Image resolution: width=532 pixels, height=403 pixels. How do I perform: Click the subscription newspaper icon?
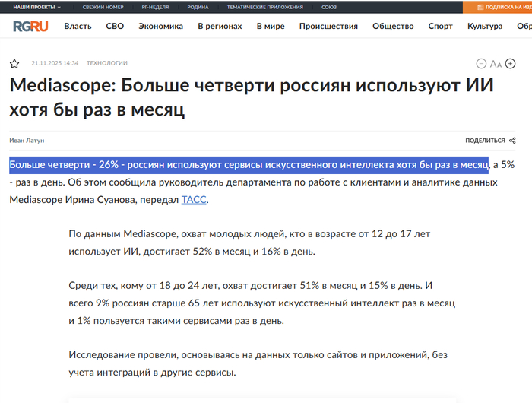pos(480,7)
